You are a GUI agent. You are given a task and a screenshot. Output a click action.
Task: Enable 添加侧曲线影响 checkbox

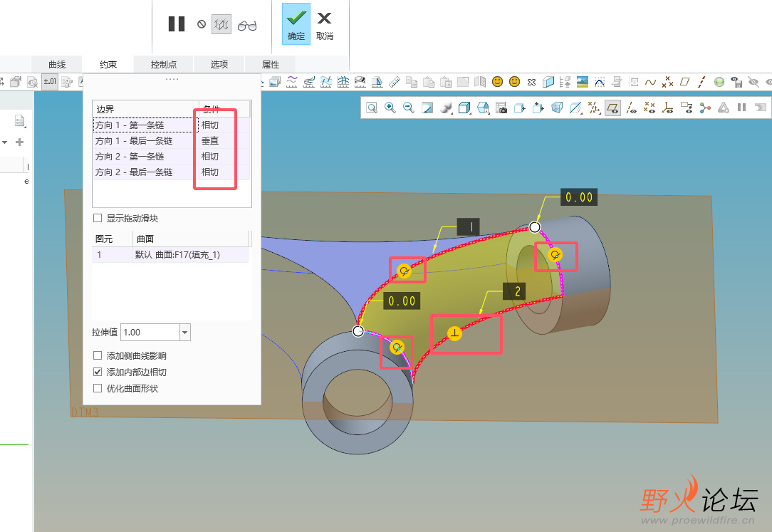point(98,355)
